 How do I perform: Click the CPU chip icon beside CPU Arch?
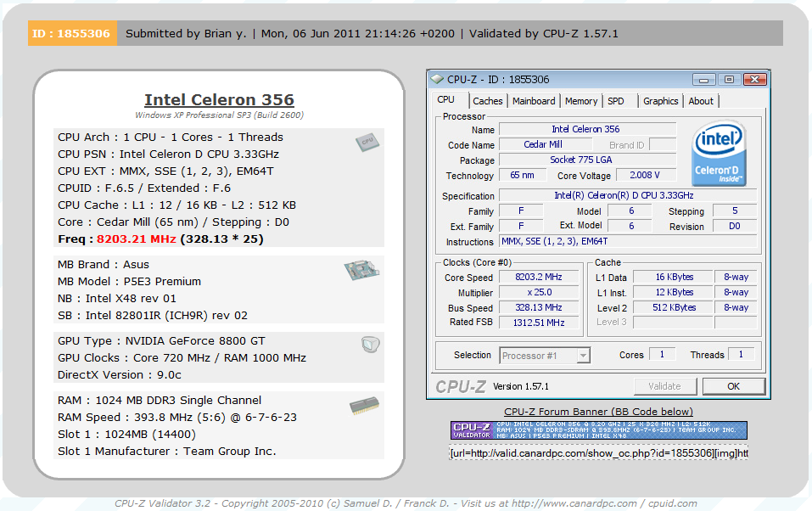pyautogui.click(x=367, y=142)
